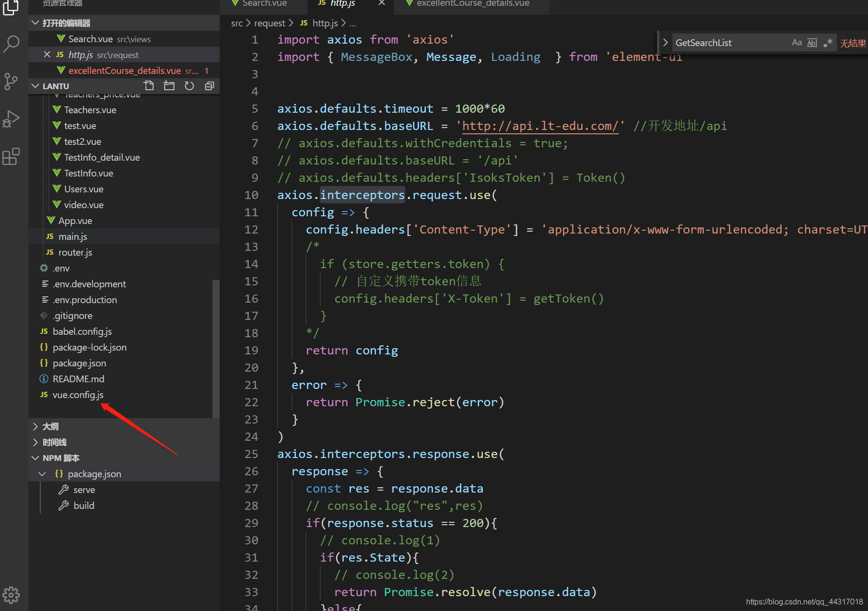Toggle Match Whole Word option
Screen dimensions: 868x611
[x=812, y=43]
